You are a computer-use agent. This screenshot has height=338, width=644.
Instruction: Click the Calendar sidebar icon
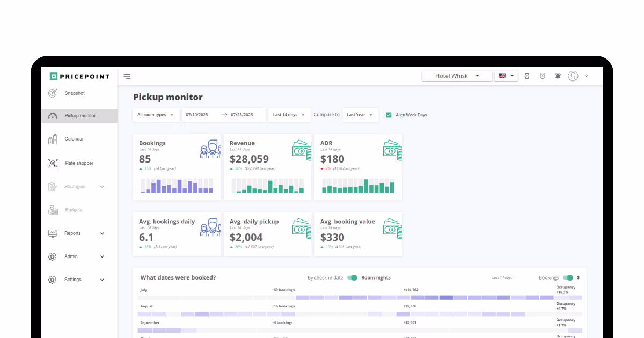tap(53, 139)
